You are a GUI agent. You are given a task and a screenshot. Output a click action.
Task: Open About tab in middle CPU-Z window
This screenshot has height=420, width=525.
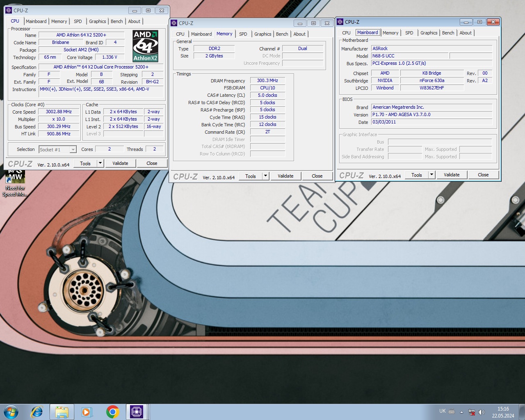click(299, 34)
